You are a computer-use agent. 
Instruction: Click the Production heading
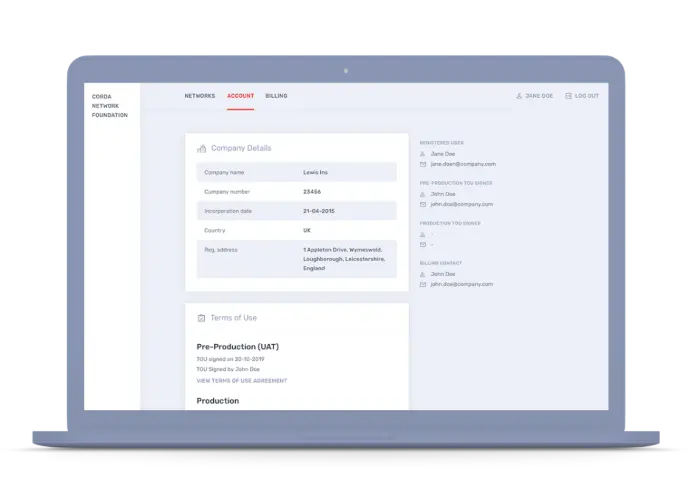[218, 401]
